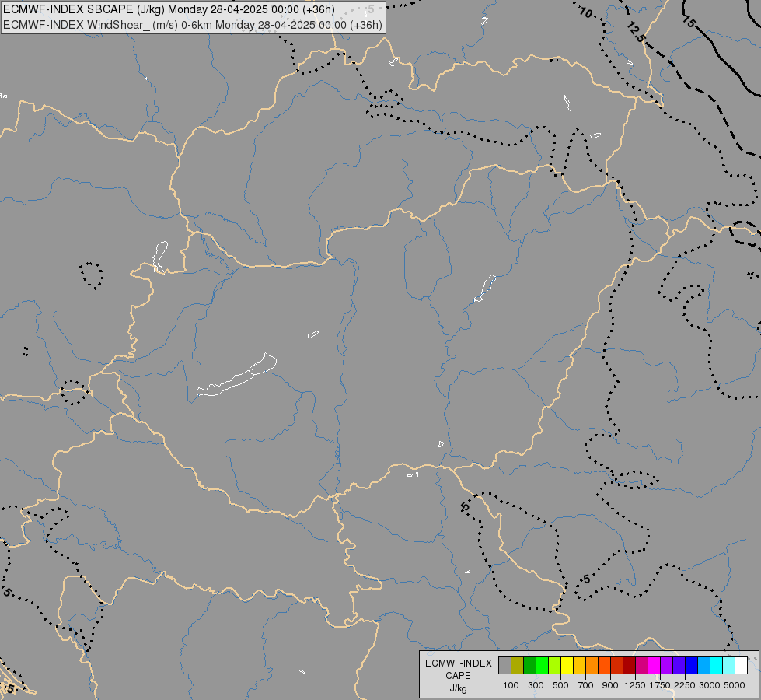
Task: Select the orange swatch right of 700 tick
Action: click(x=592, y=666)
